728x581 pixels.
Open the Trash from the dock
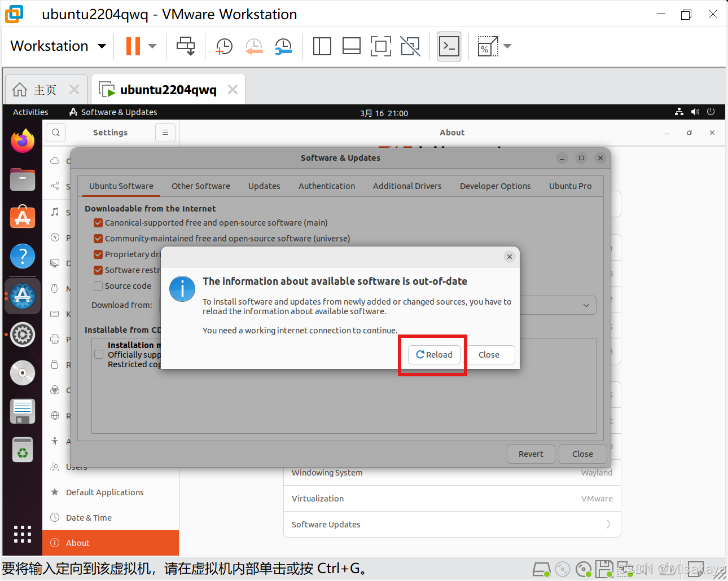[x=23, y=450]
